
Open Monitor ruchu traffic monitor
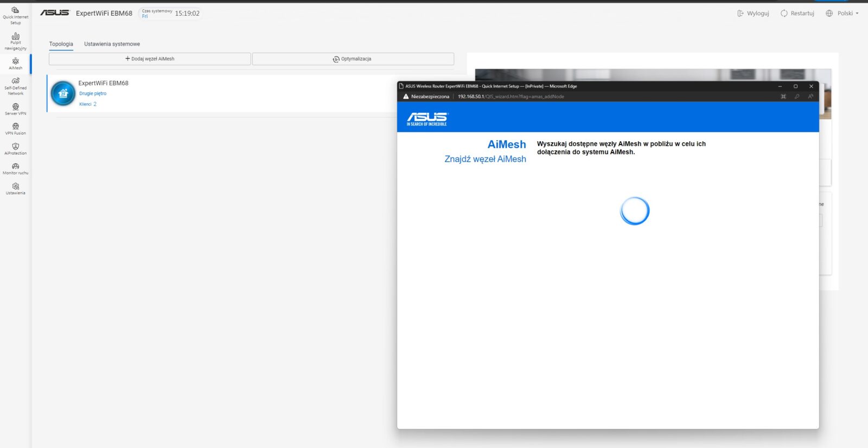(x=15, y=168)
